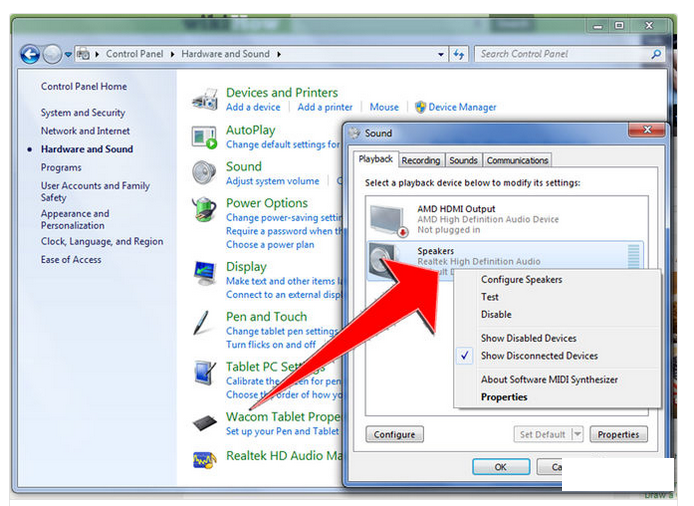Enable Show Disabled Devices in context menu
The height and width of the screenshot is (506, 694).
click(x=528, y=338)
